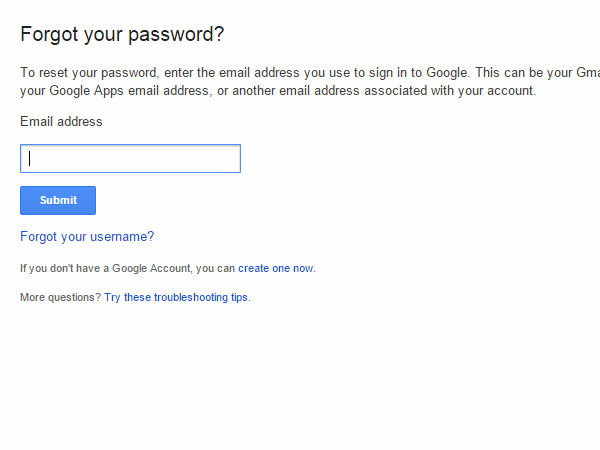
Task: Focus the text box below 'Email address'
Action: tap(130, 158)
